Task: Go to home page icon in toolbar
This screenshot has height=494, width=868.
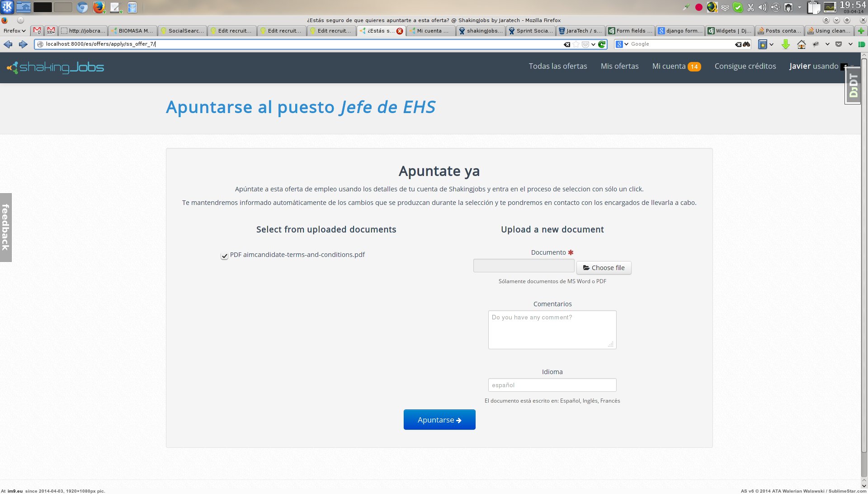Action: [x=802, y=44]
